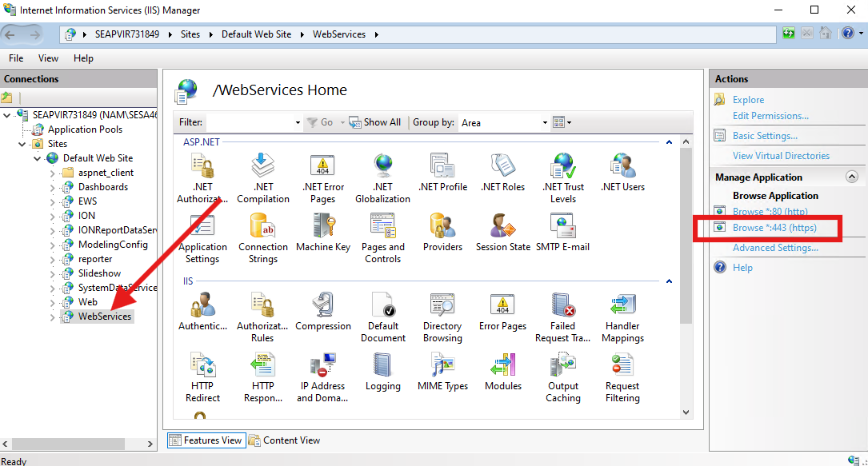Open Failed Request Tracing feature
Image resolution: width=868 pixels, height=466 pixels.
point(563,317)
